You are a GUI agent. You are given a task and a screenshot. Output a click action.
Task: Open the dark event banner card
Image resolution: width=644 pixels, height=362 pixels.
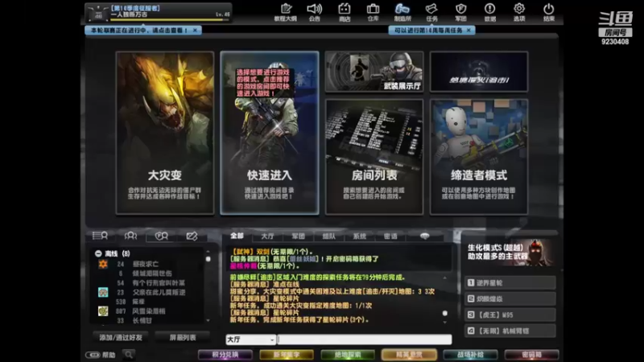[479, 72]
